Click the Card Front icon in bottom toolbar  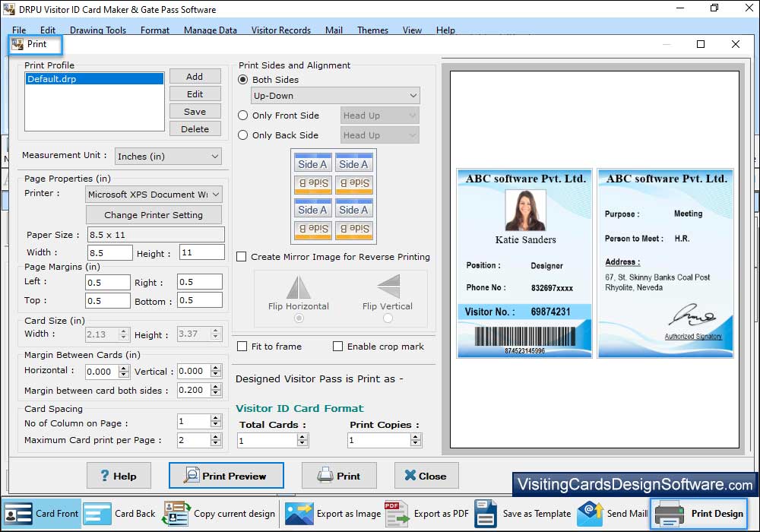click(18, 514)
